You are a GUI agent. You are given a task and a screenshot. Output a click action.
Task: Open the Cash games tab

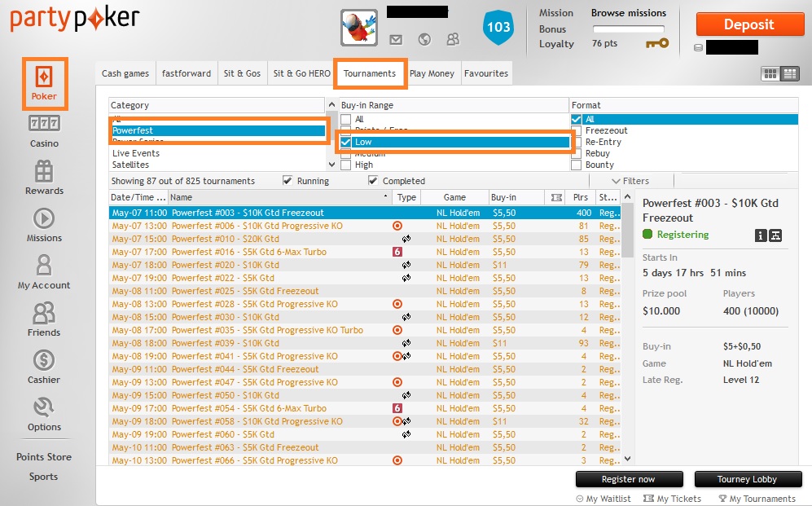[x=125, y=73]
